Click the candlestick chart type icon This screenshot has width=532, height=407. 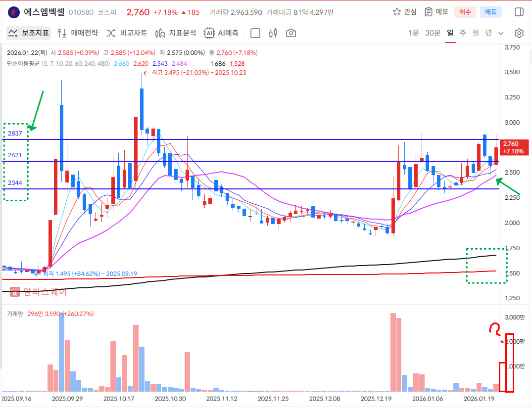click(x=273, y=33)
